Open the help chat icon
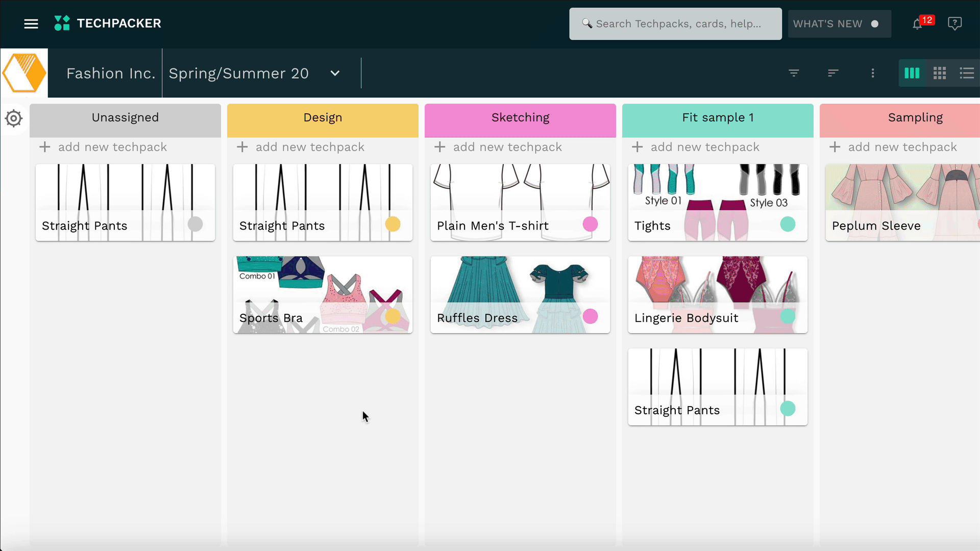This screenshot has width=980, height=551. (954, 23)
